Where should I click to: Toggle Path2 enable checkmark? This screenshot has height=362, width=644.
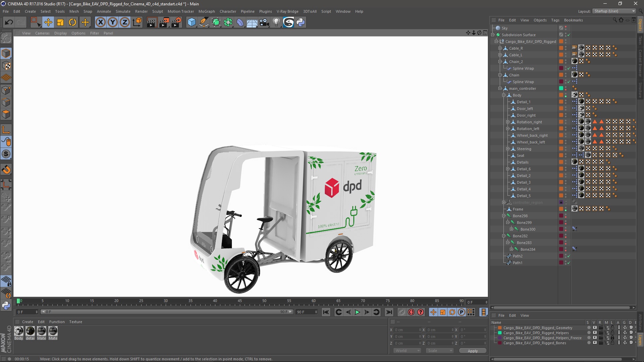(x=569, y=256)
